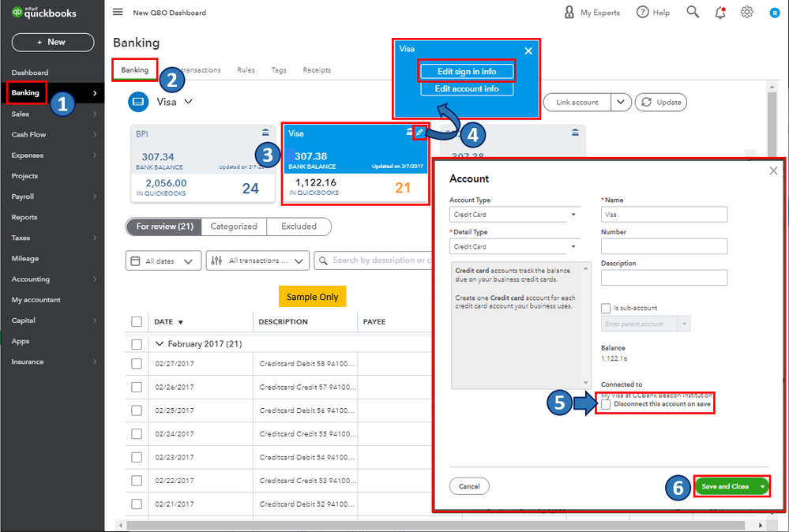Collapse the February 2017 group

click(x=160, y=344)
